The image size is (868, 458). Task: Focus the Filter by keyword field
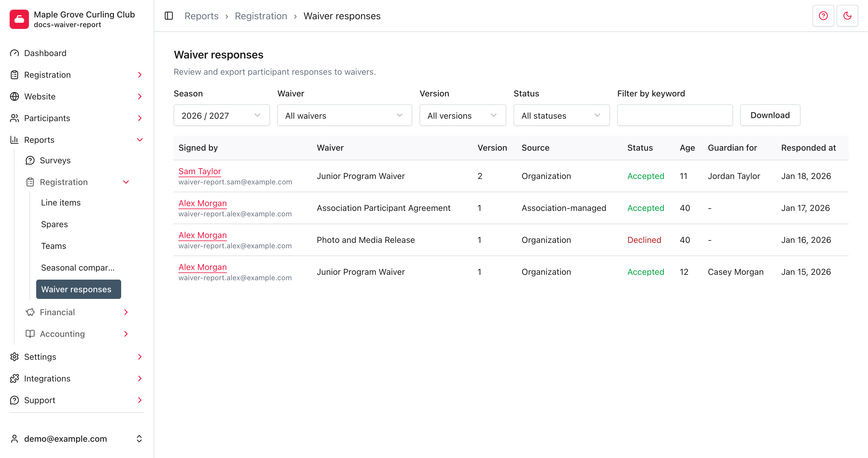click(675, 115)
